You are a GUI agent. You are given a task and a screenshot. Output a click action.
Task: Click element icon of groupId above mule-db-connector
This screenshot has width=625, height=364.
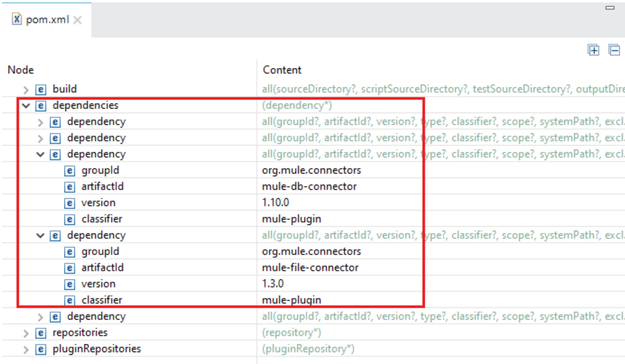[70, 171]
